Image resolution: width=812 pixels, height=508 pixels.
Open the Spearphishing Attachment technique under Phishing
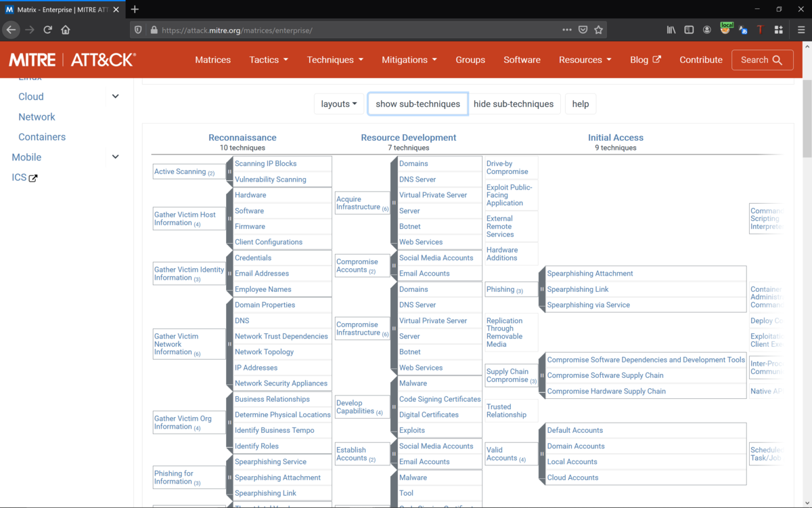click(x=590, y=274)
